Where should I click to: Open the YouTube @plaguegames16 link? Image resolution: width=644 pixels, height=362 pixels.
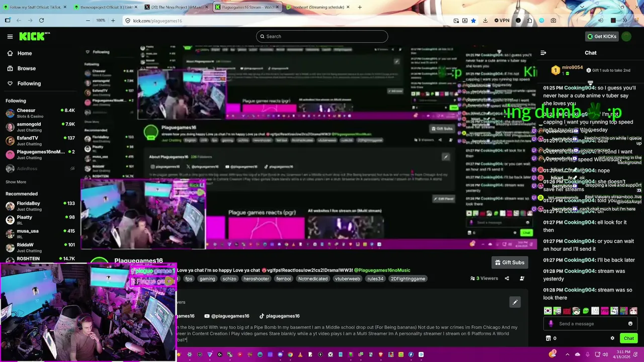227,316
